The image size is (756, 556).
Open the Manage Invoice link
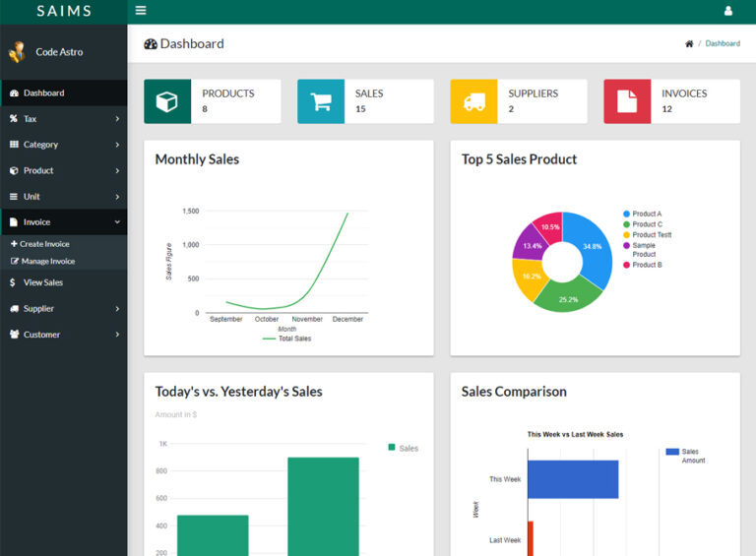(47, 262)
